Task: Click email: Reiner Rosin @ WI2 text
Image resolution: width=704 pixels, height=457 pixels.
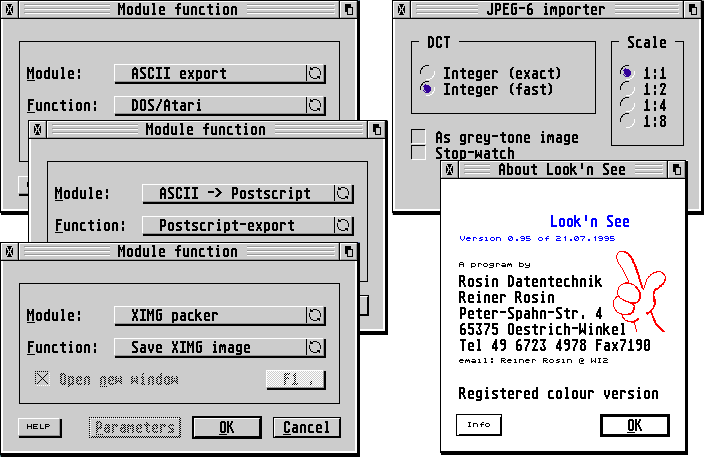Action: (x=533, y=360)
